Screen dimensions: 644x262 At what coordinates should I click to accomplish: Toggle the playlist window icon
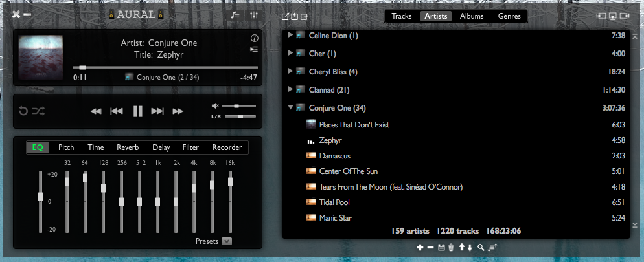235,15
